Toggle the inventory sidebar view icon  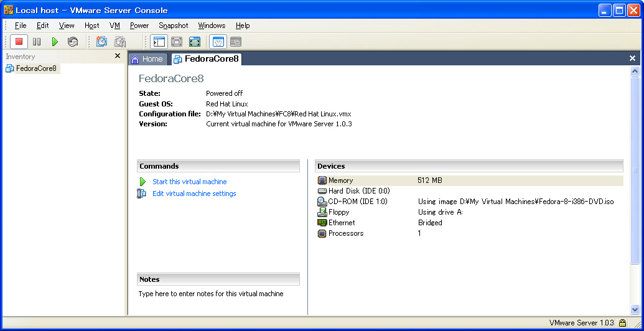pos(159,42)
